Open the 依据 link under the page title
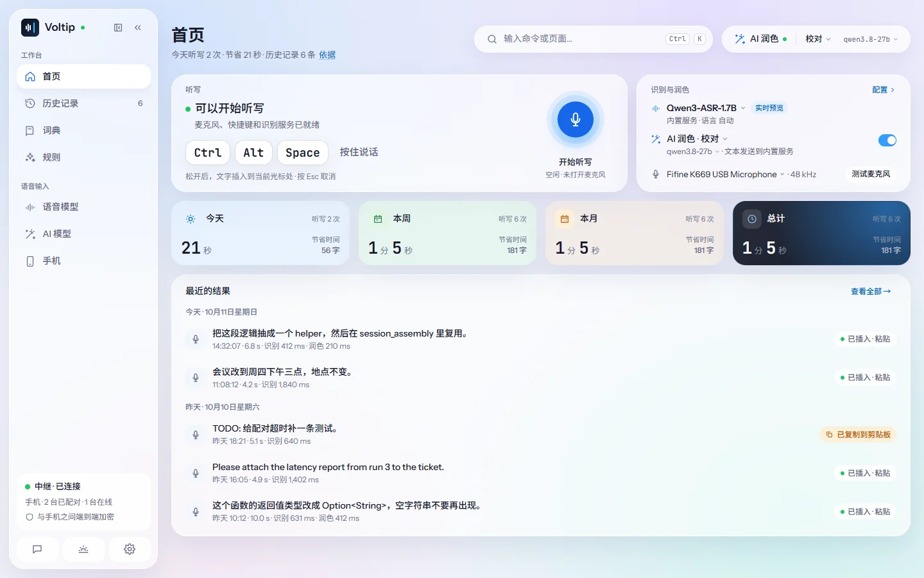 coord(327,55)
